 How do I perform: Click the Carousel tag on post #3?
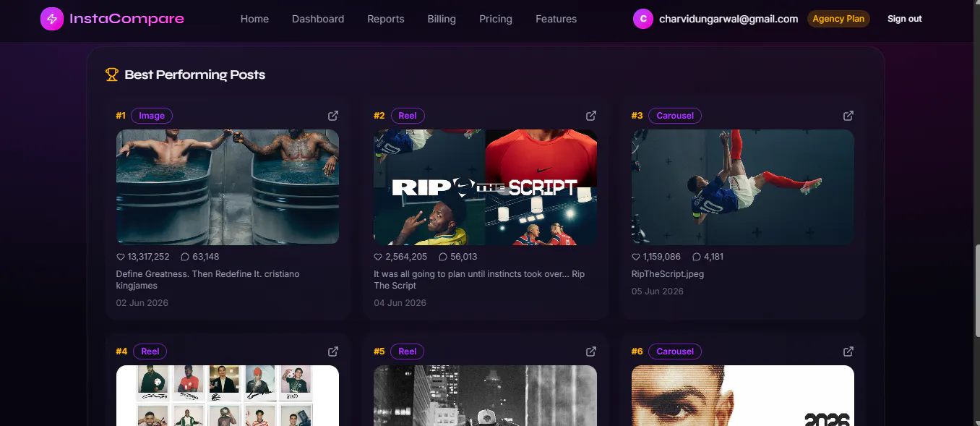[675, 116]
